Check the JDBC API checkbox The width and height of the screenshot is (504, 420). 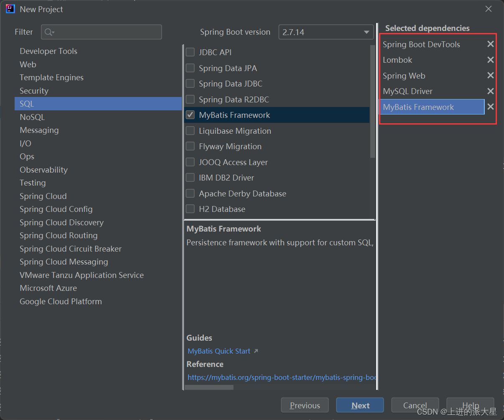pyautogui.click(x=190, y=52)
